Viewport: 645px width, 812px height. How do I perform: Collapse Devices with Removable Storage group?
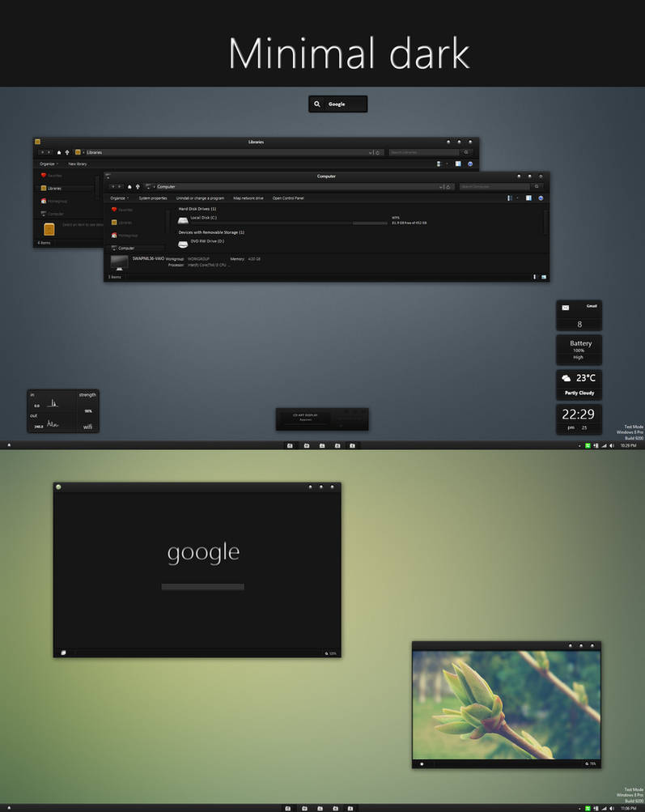point(211,232)
